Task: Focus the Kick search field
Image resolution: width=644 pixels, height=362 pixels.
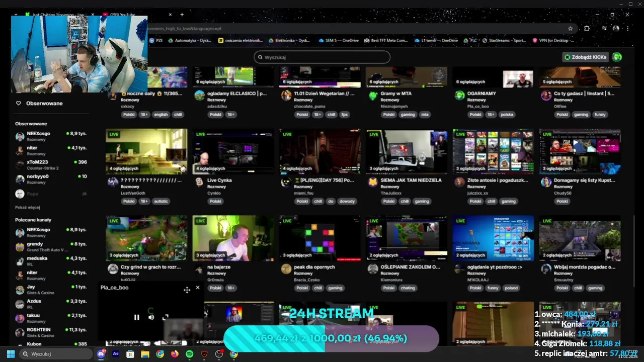Action: [x=322, y=57]
